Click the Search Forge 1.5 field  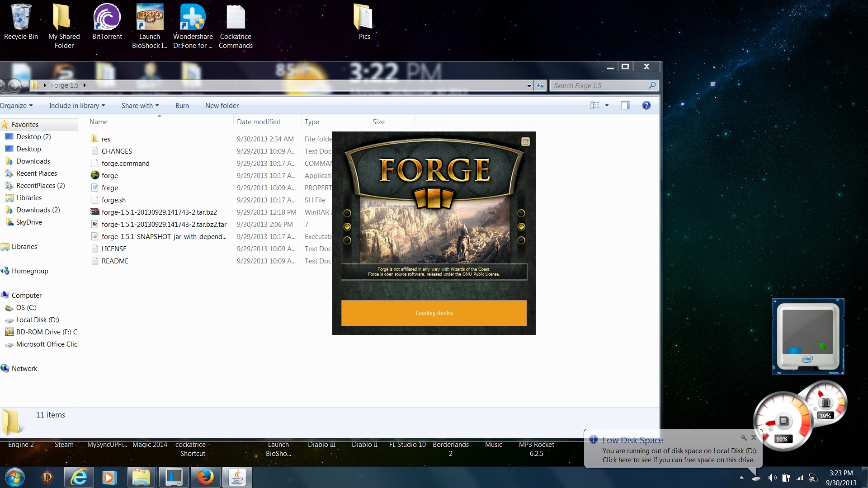click(x=599, y=85)
